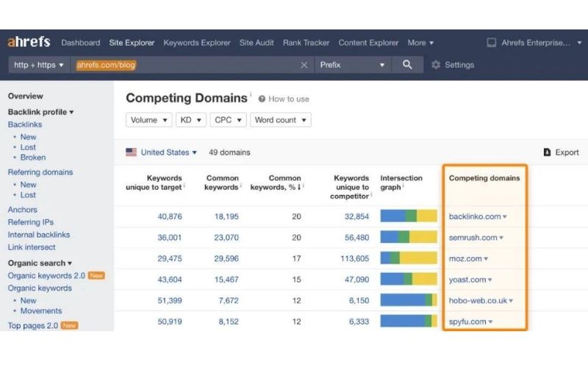Open the yoast.com dropdown
588x368 pixels.
490,280
